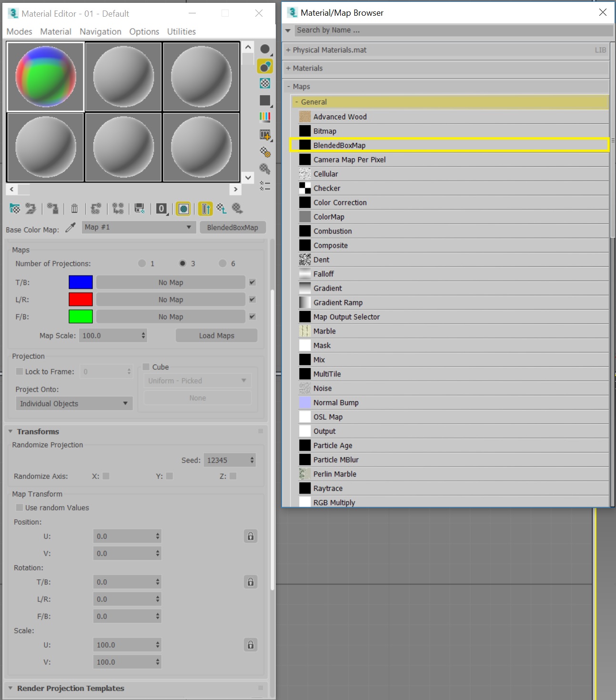616x700 pixels.
Task: Select the Get Material icon
Action: click(14, 209)
